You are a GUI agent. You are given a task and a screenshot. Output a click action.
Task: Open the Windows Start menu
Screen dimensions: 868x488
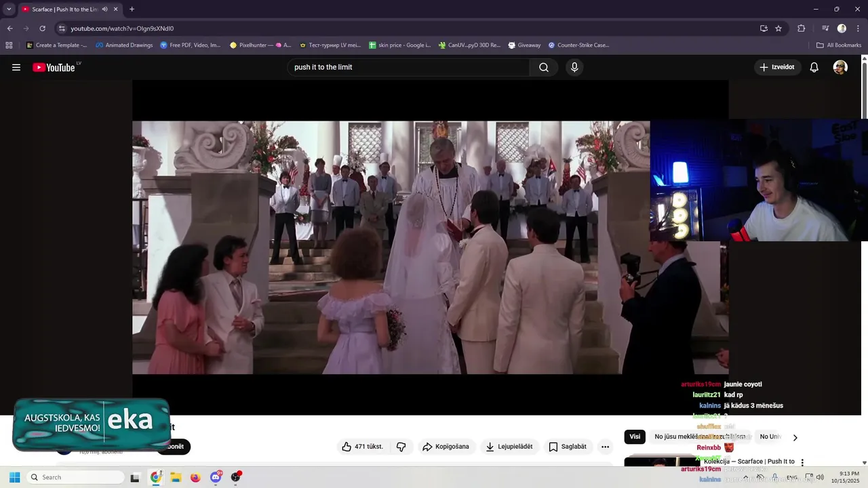pos(14,477)
